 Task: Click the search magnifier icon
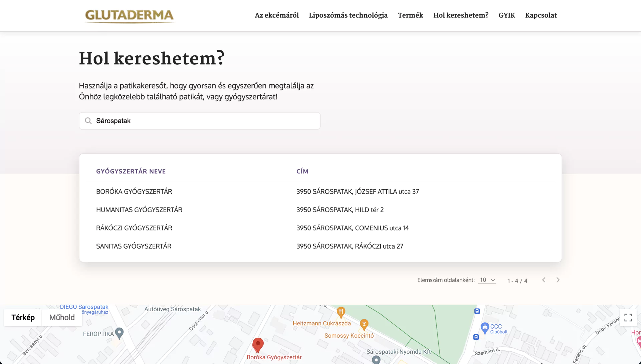point(88,121)
